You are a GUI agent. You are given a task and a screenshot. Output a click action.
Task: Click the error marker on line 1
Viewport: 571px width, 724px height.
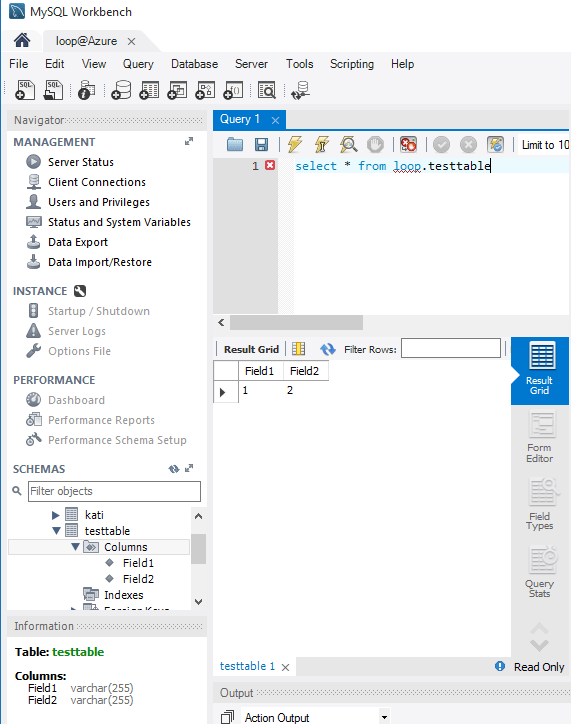pyautogui.click(x=270, y=165)
